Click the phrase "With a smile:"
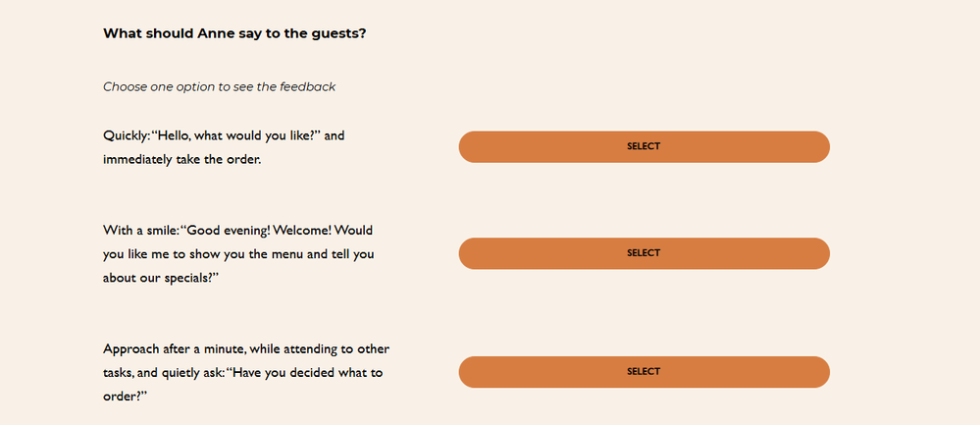The width and height of the screenshot is (980, 425). click(x=140, y=231)
